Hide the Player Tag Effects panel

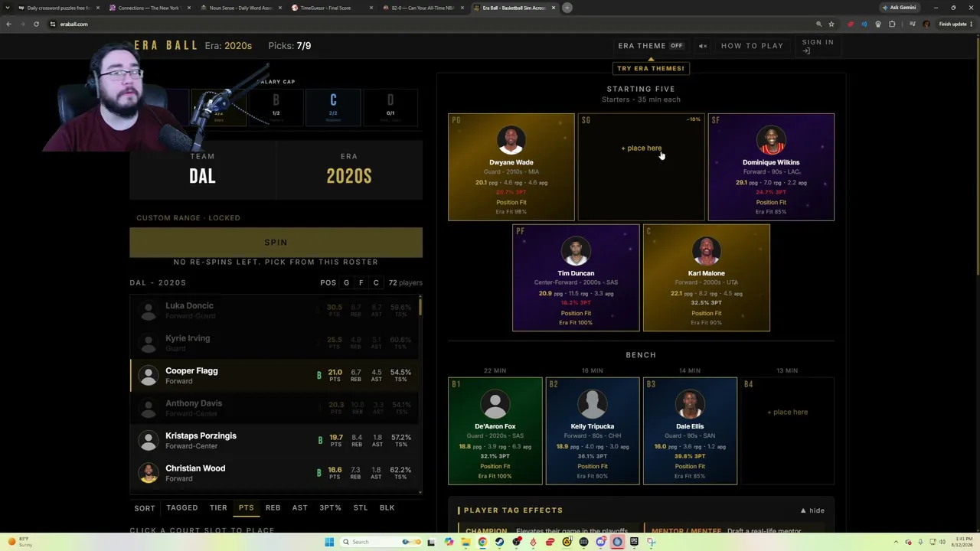tap(812, 510)
